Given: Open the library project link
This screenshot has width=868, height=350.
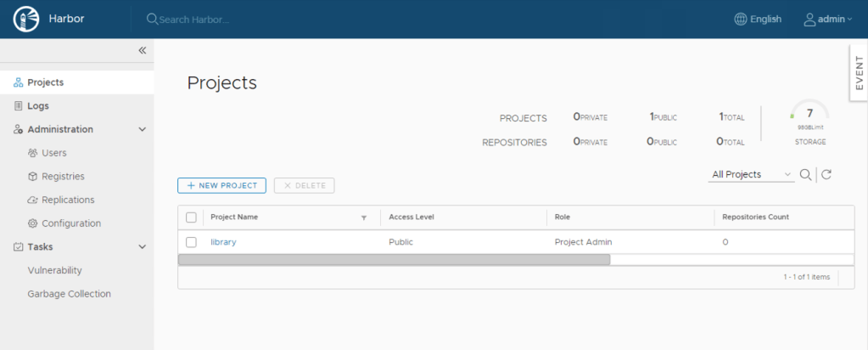Looking at the screenshot, I should point(223,242).
